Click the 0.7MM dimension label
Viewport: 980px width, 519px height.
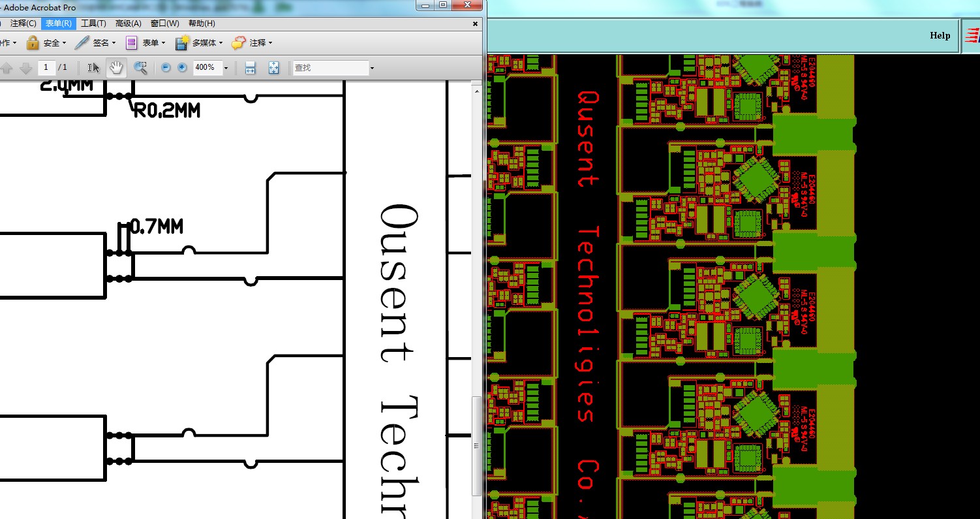click(x=157, y=227)
